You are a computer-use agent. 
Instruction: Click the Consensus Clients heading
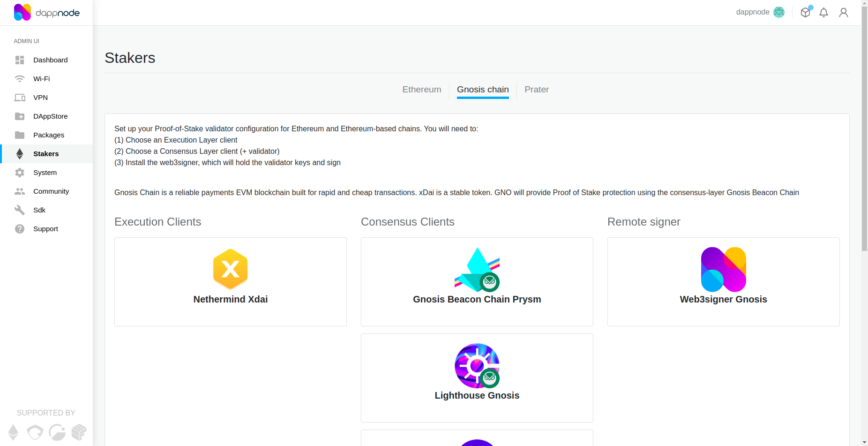tap(408, 222)
